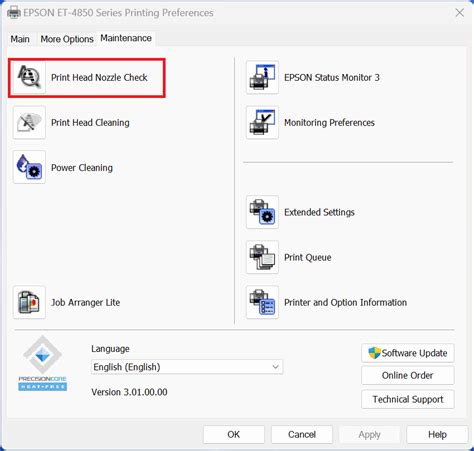Switch to the Main tab
The image size is (474, 451).
coord(20,39)
